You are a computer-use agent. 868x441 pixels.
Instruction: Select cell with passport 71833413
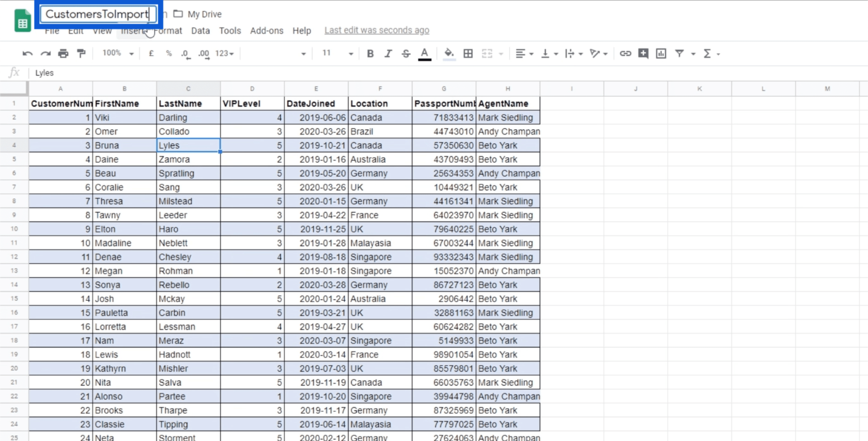[444, 117]
